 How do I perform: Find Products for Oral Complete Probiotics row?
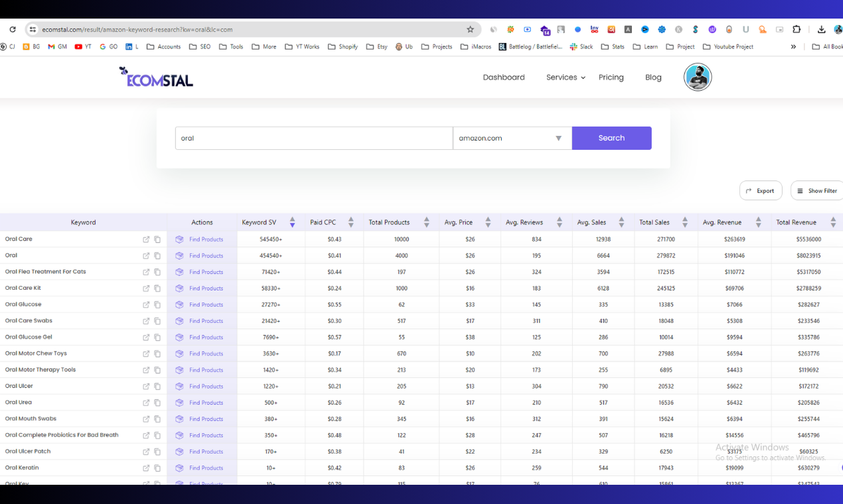(199, 436)
